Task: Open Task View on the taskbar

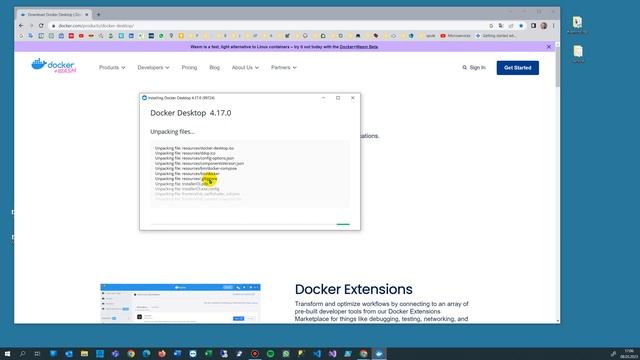Action: (37, 354)
